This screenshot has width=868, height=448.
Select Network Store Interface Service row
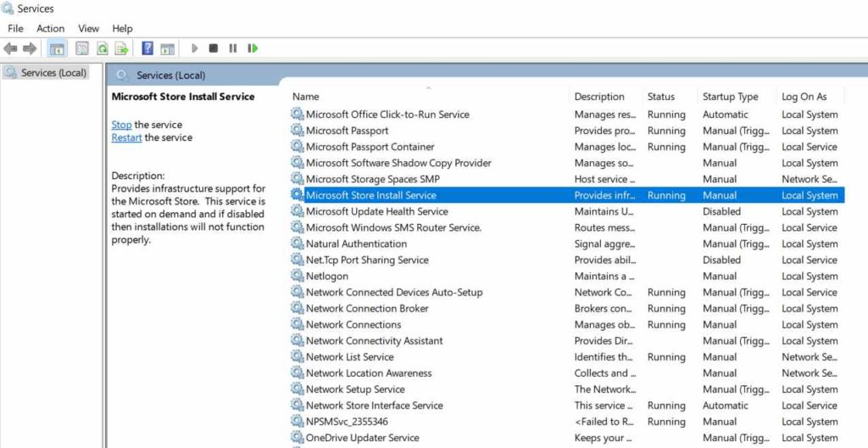click(567, 406)
